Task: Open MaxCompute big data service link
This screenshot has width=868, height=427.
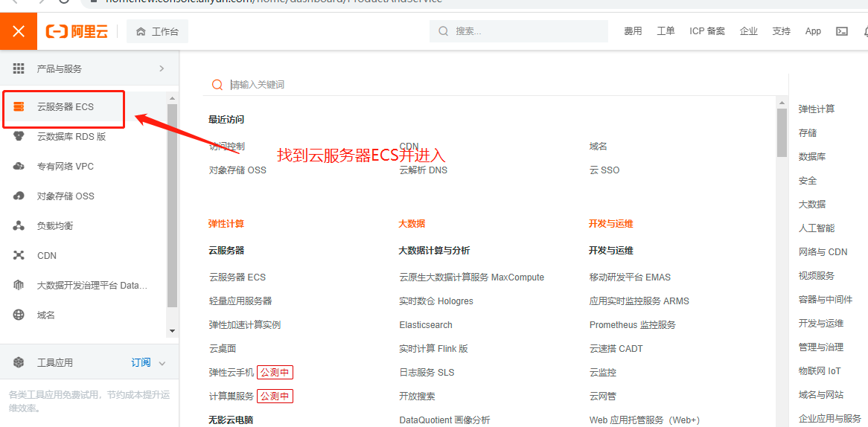Action: [472, 277]
